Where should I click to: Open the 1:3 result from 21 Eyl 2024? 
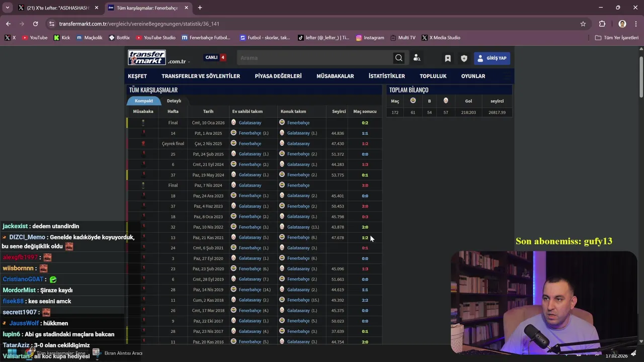pos(365,164)
